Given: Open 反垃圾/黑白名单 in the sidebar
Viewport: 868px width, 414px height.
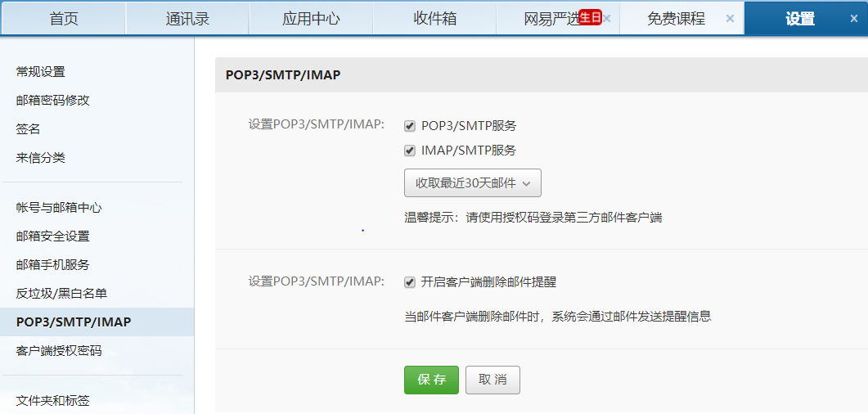Looking at the screenshot, I should [62, 294].
